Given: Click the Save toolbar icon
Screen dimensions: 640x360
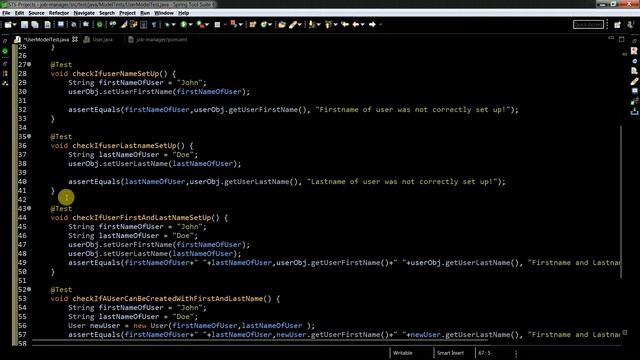Looking at the screenshot, I should pos(24,24).
